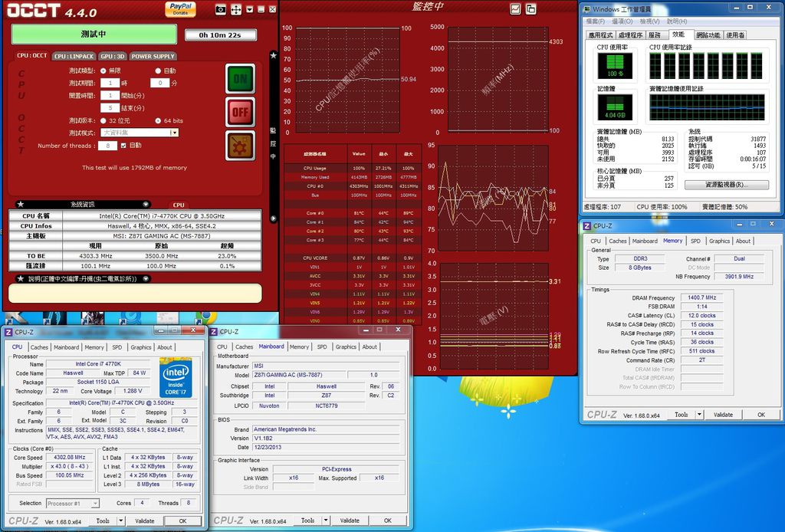Click the star icon beside the 說明 header
Image resolution: width=785 pixels, height=532 pixels.
tap(21, 278)
